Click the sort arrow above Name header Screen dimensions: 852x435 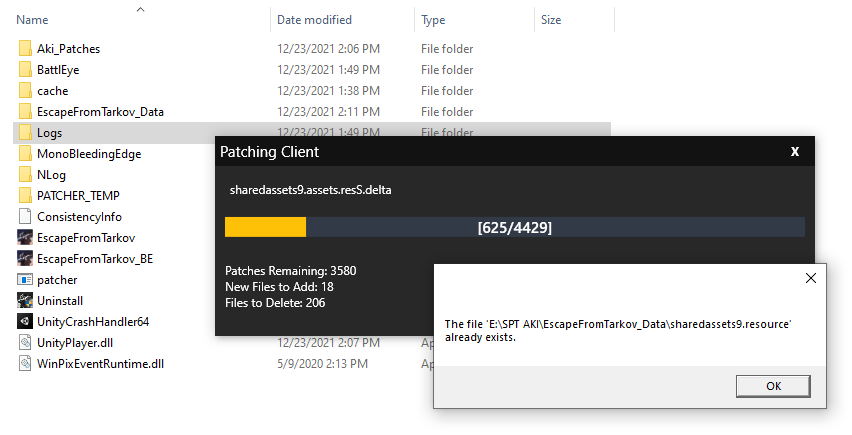click(140, 9)
